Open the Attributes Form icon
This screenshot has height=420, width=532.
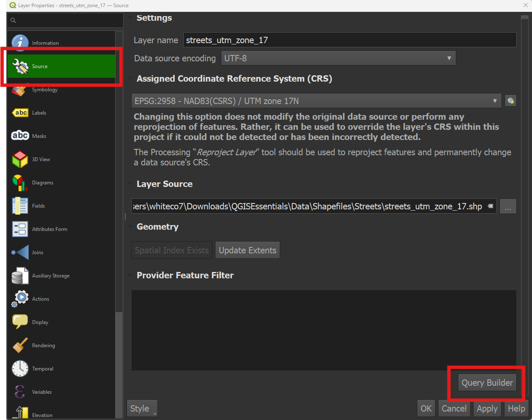20,229
